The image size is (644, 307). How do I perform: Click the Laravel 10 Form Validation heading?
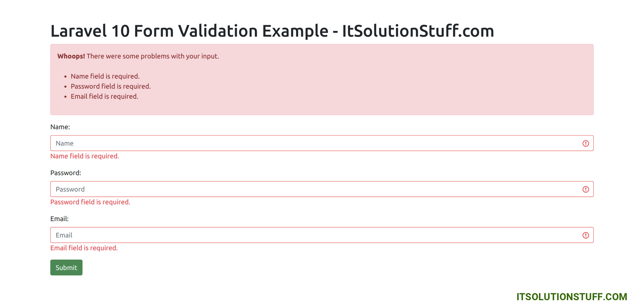(x=272, y=31)
